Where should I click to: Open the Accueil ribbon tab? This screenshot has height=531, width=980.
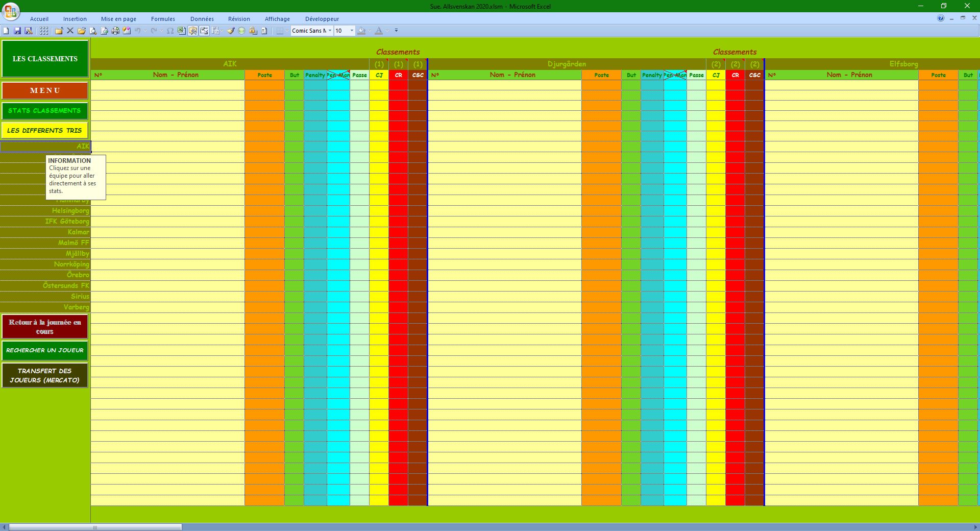39,19
